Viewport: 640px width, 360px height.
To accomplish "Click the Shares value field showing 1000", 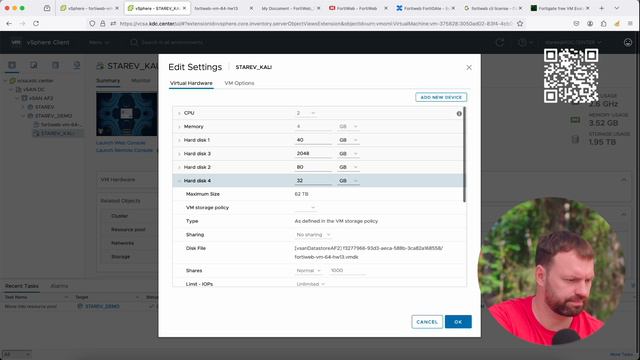I will point(347,271).
